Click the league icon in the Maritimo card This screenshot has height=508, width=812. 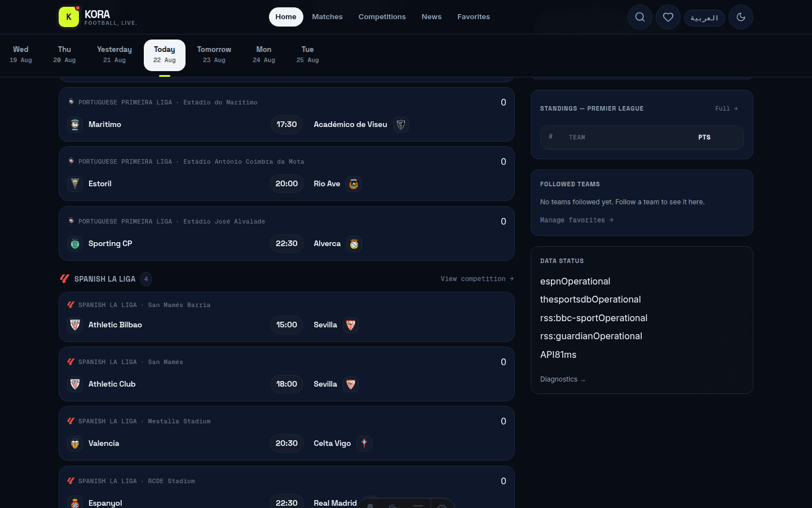71,102
